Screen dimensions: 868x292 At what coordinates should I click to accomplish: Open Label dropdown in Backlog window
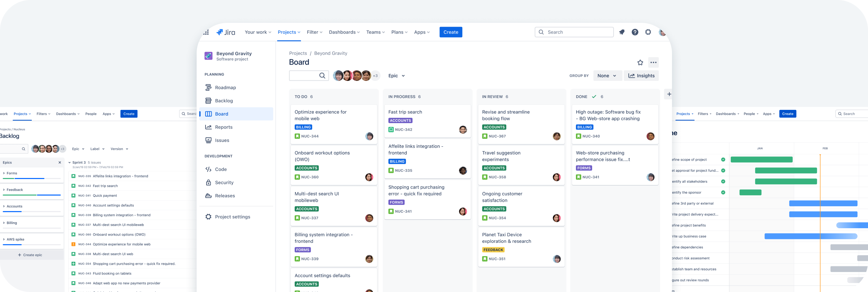98,149
